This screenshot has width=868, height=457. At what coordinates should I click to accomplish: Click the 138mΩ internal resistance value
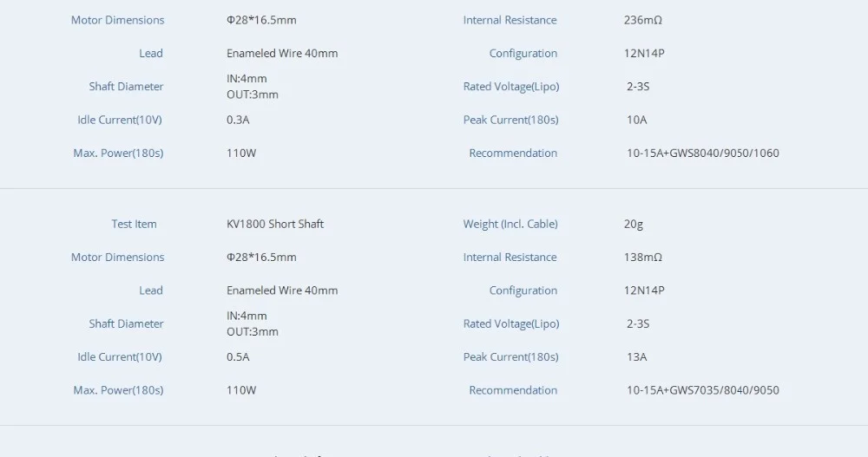[642, 257]
